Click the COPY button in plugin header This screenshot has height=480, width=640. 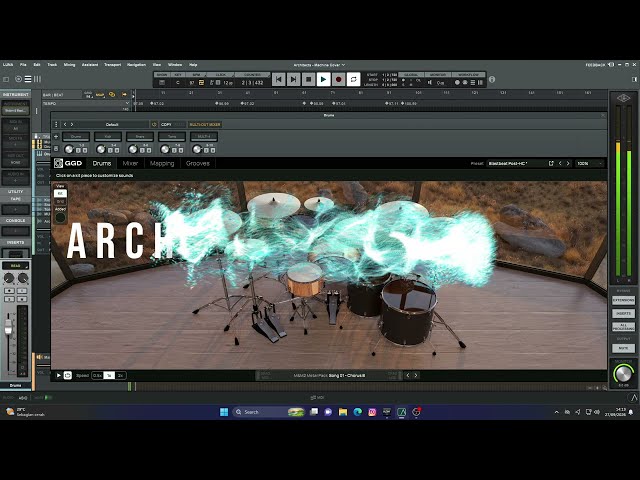pos(166,124)
